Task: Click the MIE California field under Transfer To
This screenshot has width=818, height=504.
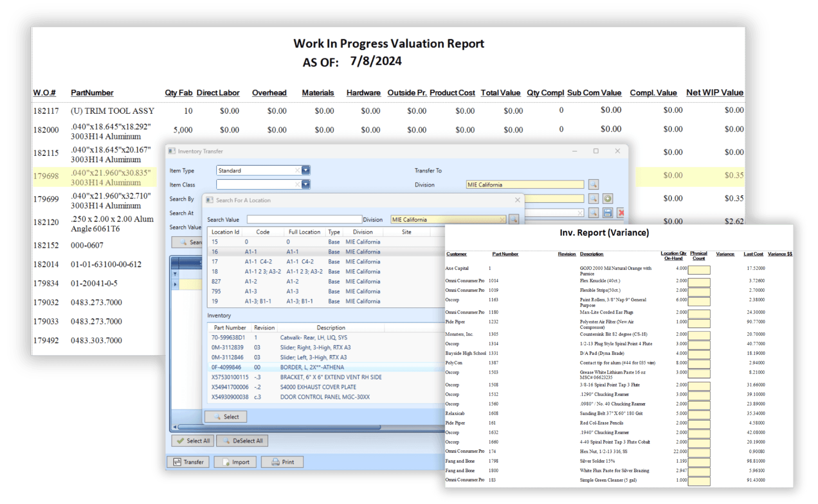Action: coord(525,185)
